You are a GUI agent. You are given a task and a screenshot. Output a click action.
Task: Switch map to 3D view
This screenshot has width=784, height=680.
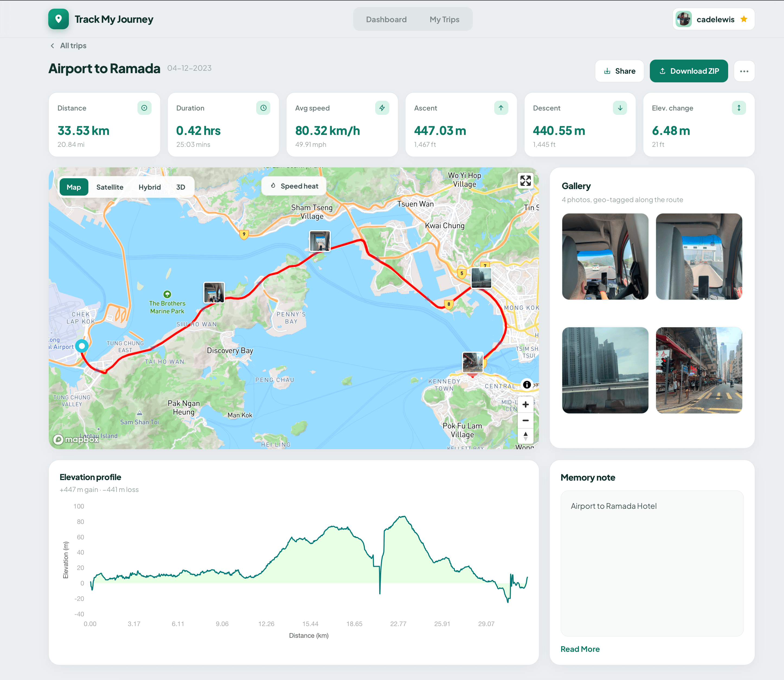pyautogui.click(x=181, y=187)
